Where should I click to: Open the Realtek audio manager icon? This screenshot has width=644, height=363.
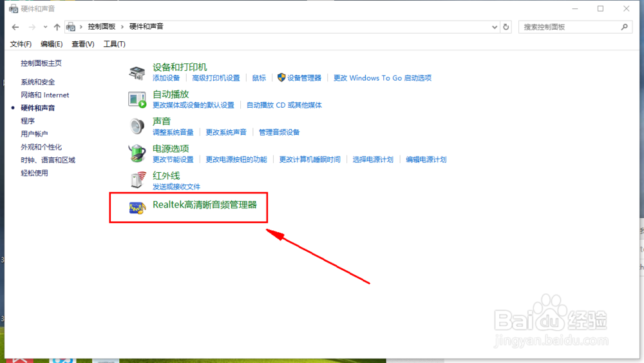point(137,208)
